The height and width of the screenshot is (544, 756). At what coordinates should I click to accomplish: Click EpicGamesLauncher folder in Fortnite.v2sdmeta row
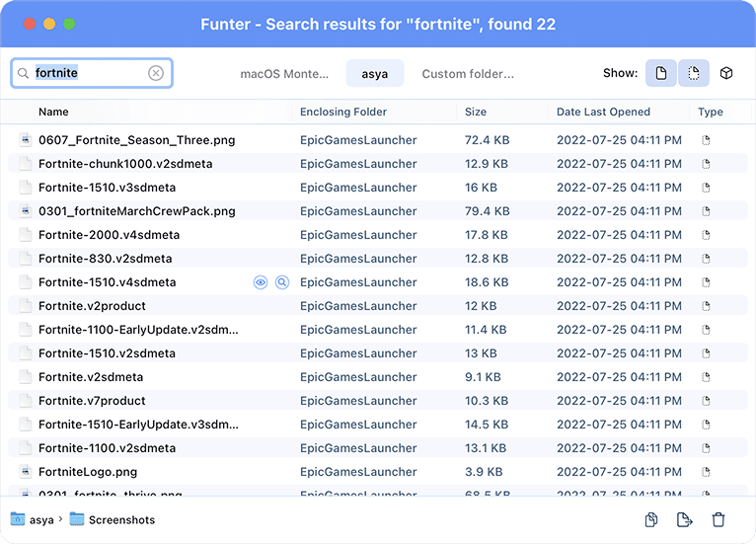358,377
